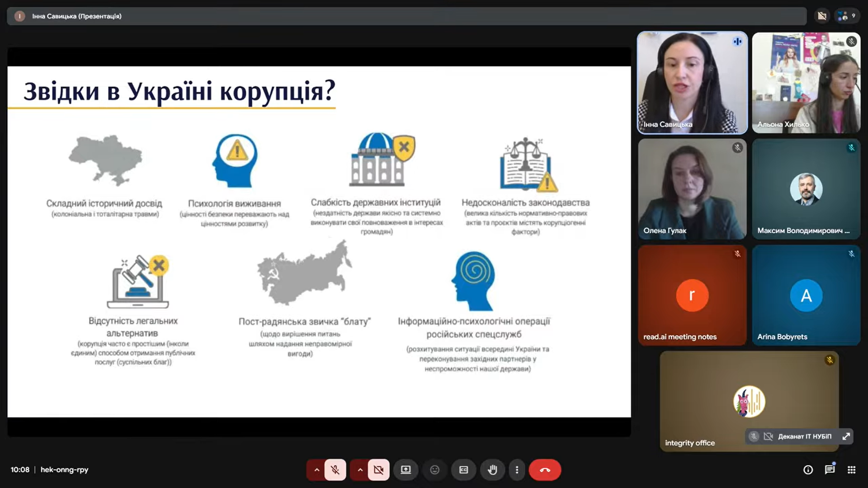Expand audio settings chevron next to microphone
The image size is (868, 488).
pyautogui.click(x=316, y=470)
